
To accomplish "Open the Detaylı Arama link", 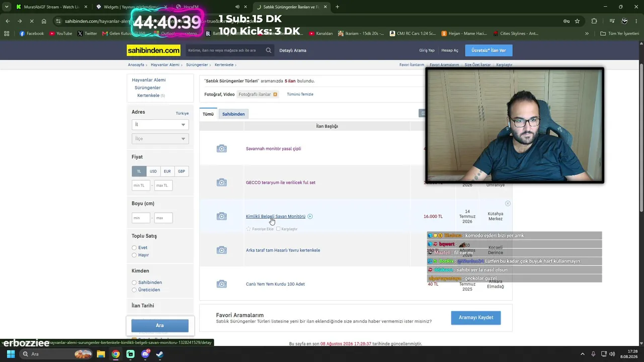I will [x=293, y=50].
